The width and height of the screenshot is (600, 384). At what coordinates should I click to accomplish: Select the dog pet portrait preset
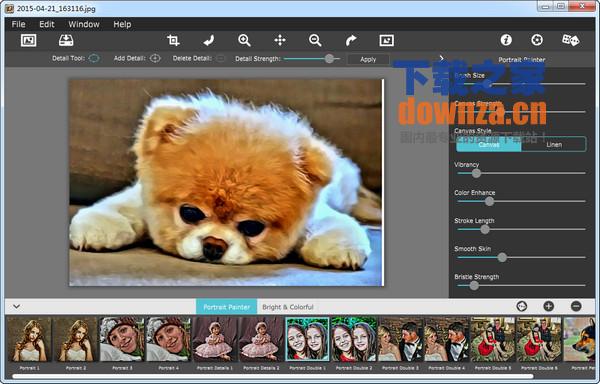579,339
